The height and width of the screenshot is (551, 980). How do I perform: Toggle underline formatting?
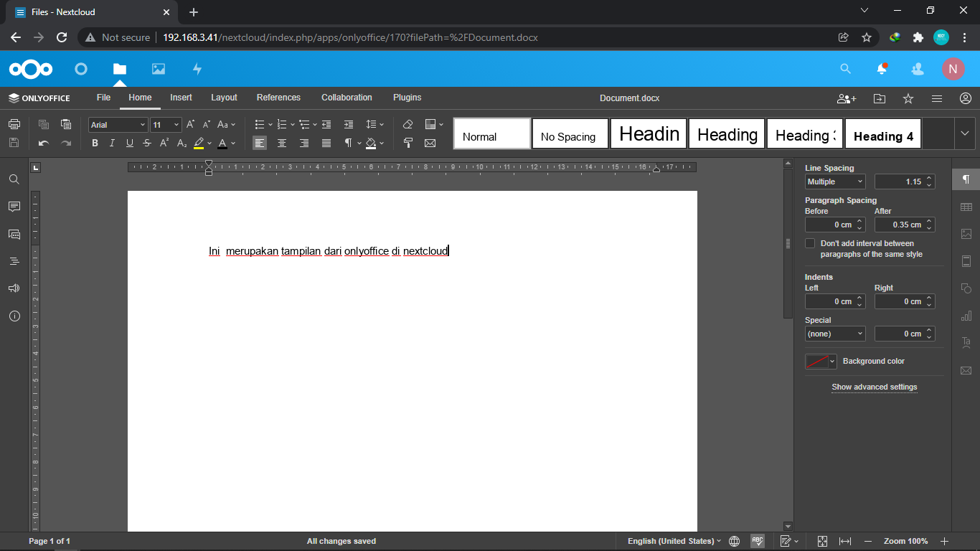129,143
